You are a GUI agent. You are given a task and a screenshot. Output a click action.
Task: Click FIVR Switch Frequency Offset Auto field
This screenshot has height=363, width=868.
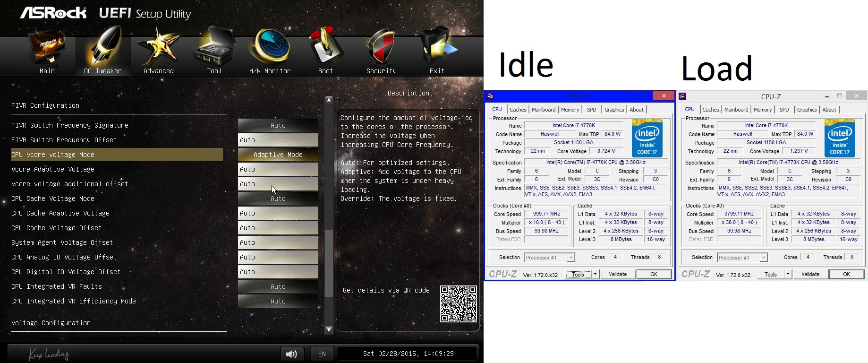[x=278, y=140]
